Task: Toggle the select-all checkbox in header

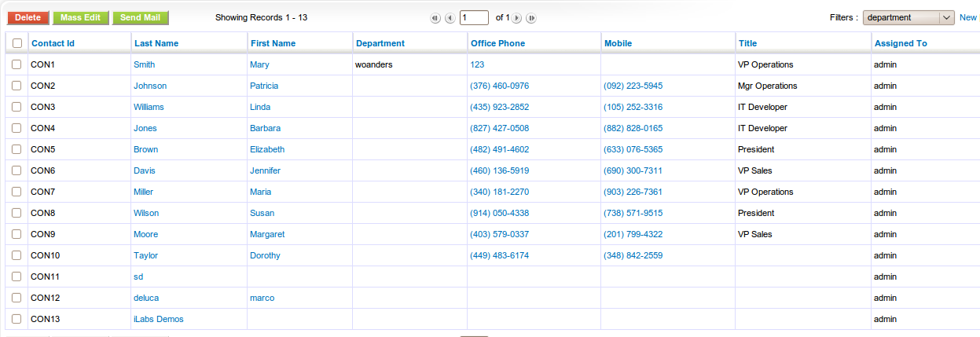Action: tap(17, 43)
